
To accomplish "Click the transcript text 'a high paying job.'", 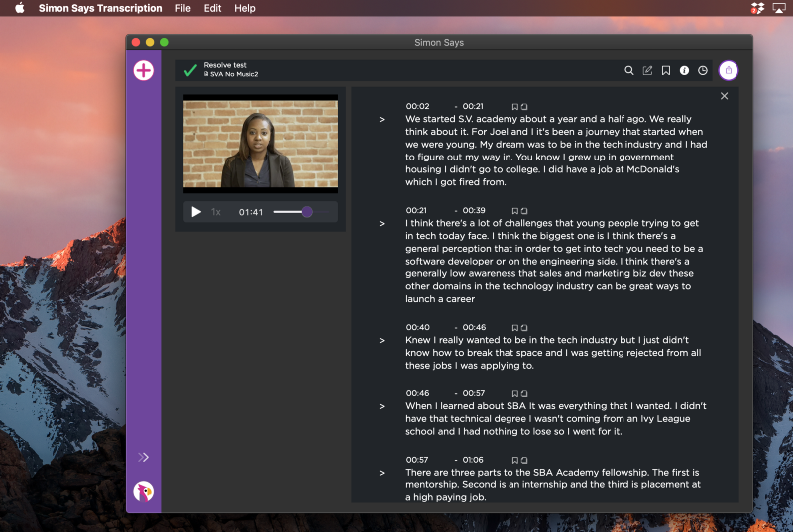I will pos(445,497).
